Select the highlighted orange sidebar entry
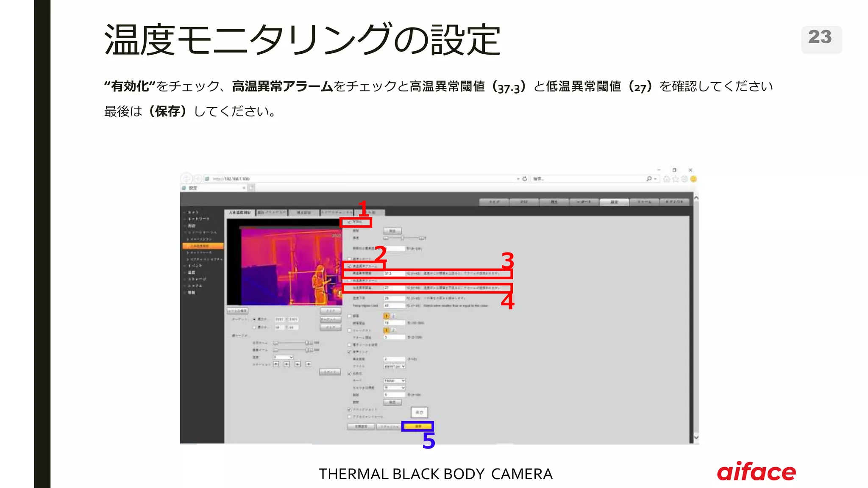The height and width of the screenshot is (488, 868). click(x=203, y=246)
